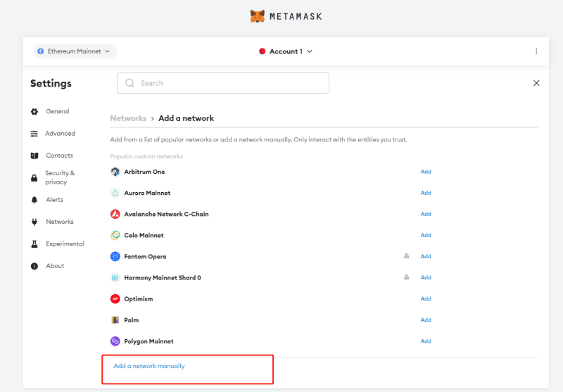Click the Experimental flask icon
This screenshot has width=563, height=392.
(x=34, y=244)
